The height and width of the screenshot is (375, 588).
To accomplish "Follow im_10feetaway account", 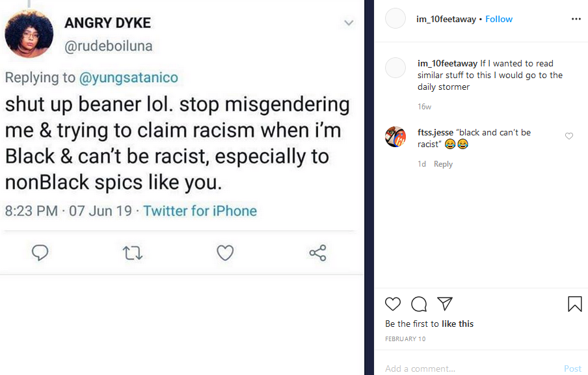I will pos(498,19).
